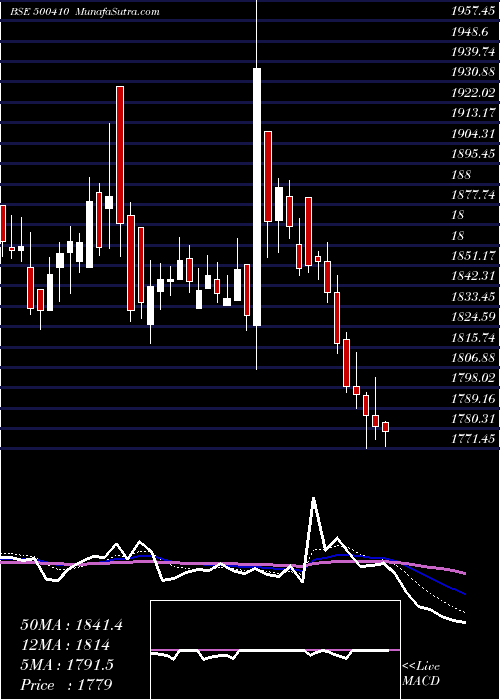Click the 1842.31 price axis label
Screen dimensions: 500x700
point(473,276)
